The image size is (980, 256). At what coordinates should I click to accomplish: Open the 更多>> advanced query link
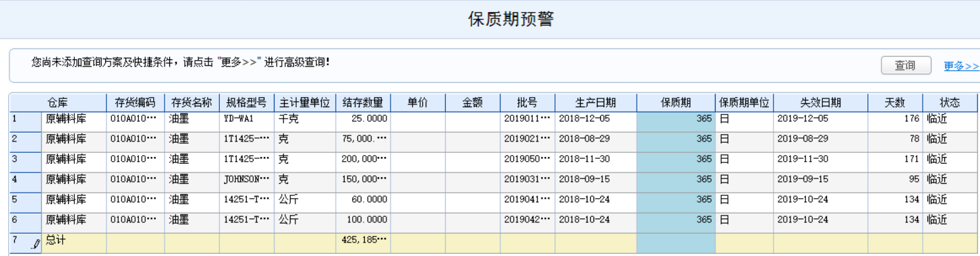(961, 66)
